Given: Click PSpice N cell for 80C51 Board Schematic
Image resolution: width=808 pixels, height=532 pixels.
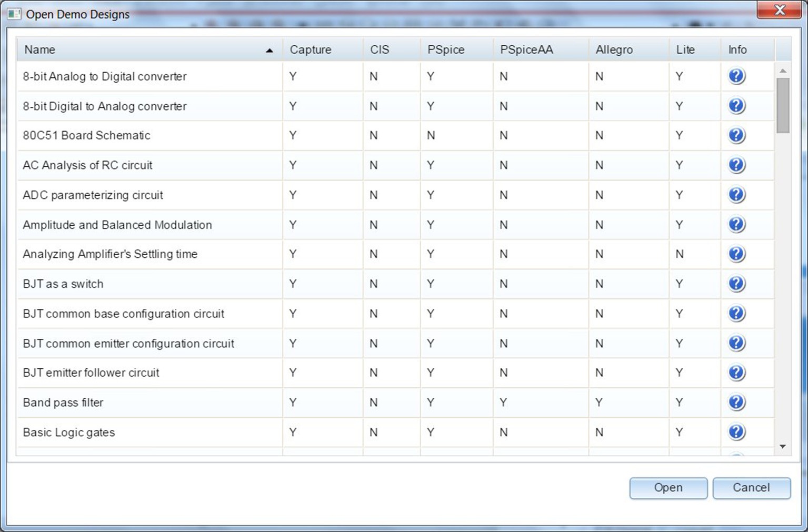Looking at the screenshot, I should pyautogui.click(x=456, y=135).
